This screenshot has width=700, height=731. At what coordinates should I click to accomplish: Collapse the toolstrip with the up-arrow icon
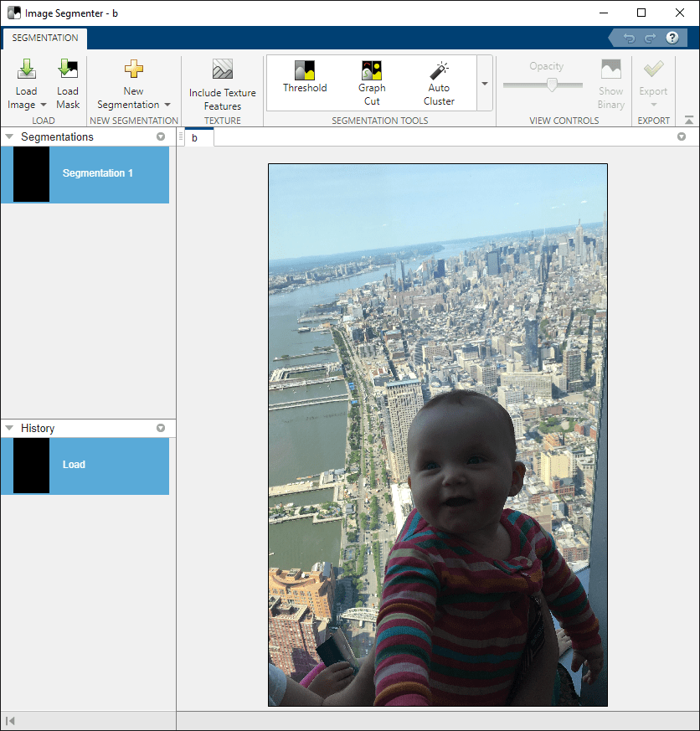(689, 121)
